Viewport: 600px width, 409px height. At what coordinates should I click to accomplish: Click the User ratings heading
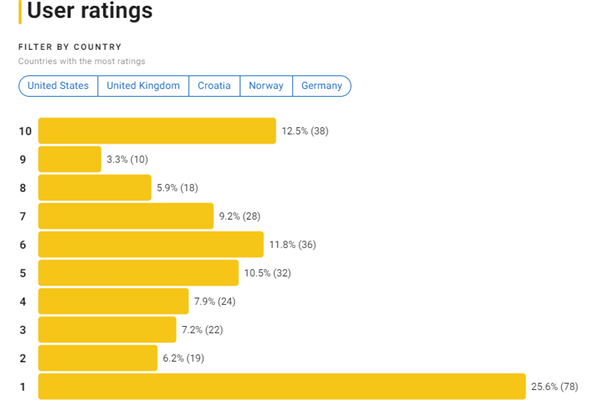(x=90, y=10)
